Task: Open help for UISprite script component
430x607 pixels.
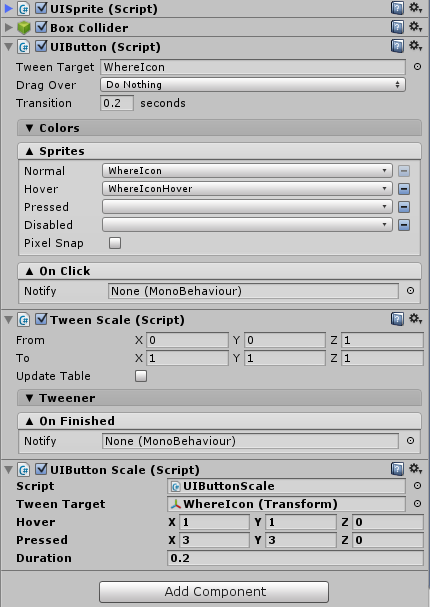Action: (x=397, y=8)
